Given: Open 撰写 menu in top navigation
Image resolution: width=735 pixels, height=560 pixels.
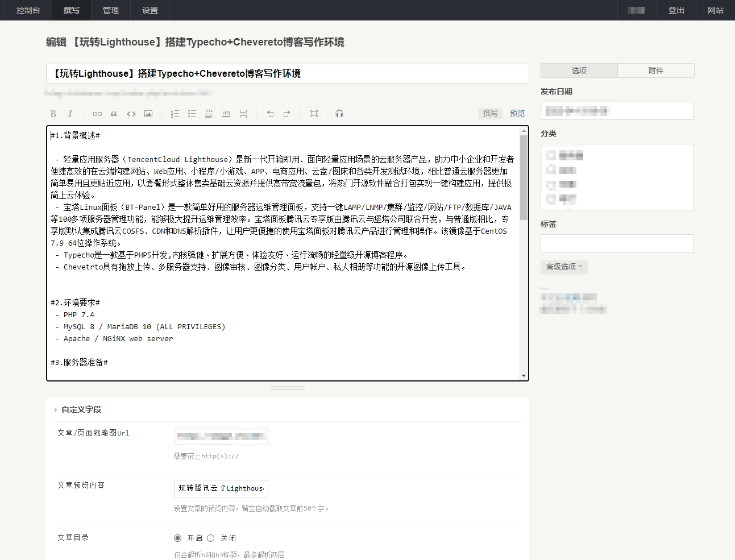Looking at the screenshot, I should point(72,10).
